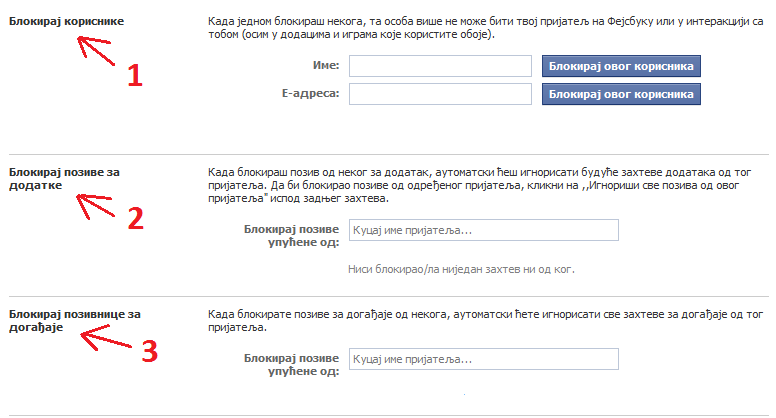Click the red number 2 annotation
Screen dimensions: 776x418
136,218
